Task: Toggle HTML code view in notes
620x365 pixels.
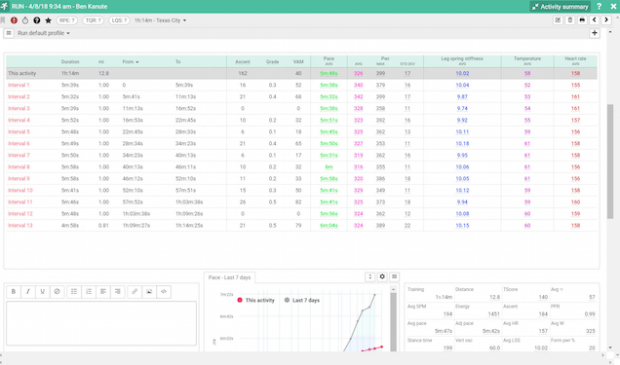Action: (x=164, y=291)
